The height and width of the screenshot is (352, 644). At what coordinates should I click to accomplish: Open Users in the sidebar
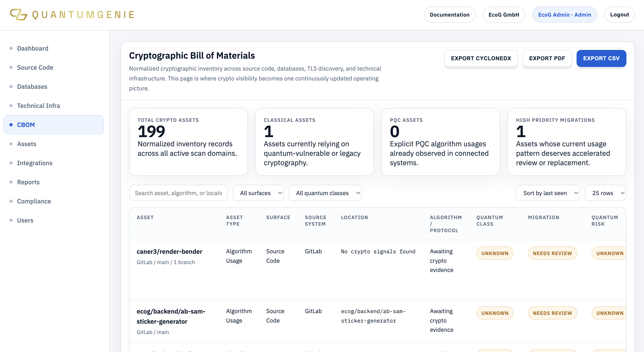pos(25,220)
